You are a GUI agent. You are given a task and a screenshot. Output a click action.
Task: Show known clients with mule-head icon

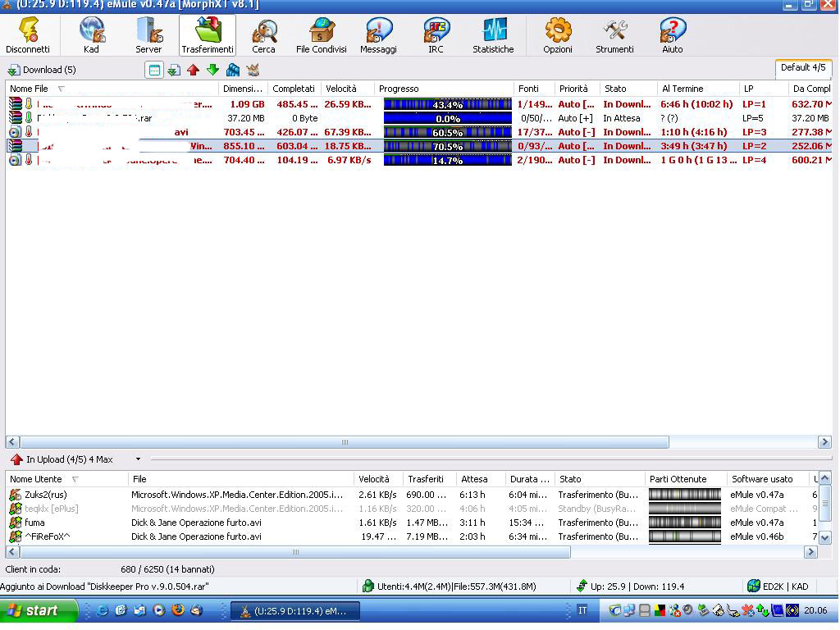coord(253,70)
